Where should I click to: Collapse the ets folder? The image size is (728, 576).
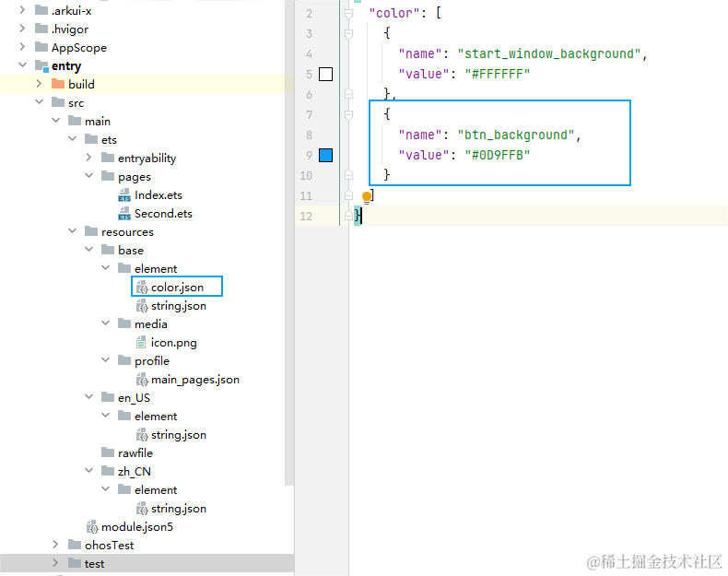coord(73,139)
